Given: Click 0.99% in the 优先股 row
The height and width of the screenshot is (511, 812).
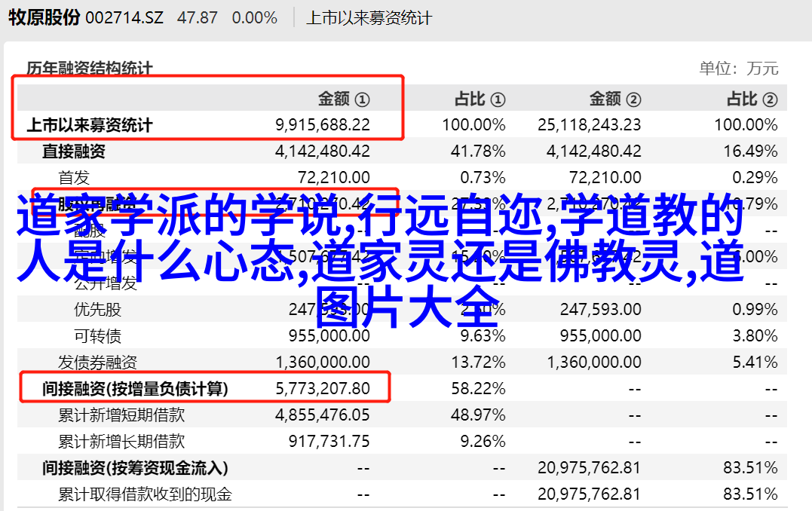Looking at the screenshot, I should click(x=755, y=310).
